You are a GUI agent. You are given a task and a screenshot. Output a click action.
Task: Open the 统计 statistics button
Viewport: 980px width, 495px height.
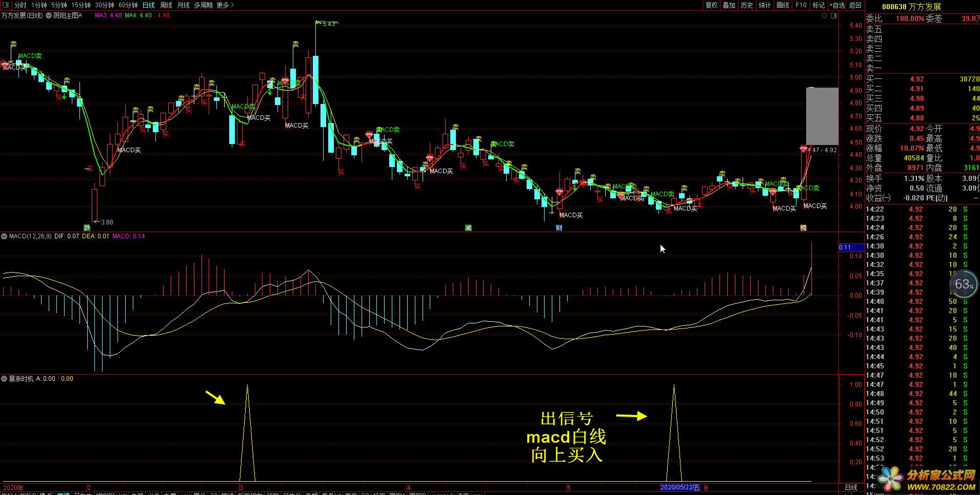pyautogui.click(x=765, y=5)
